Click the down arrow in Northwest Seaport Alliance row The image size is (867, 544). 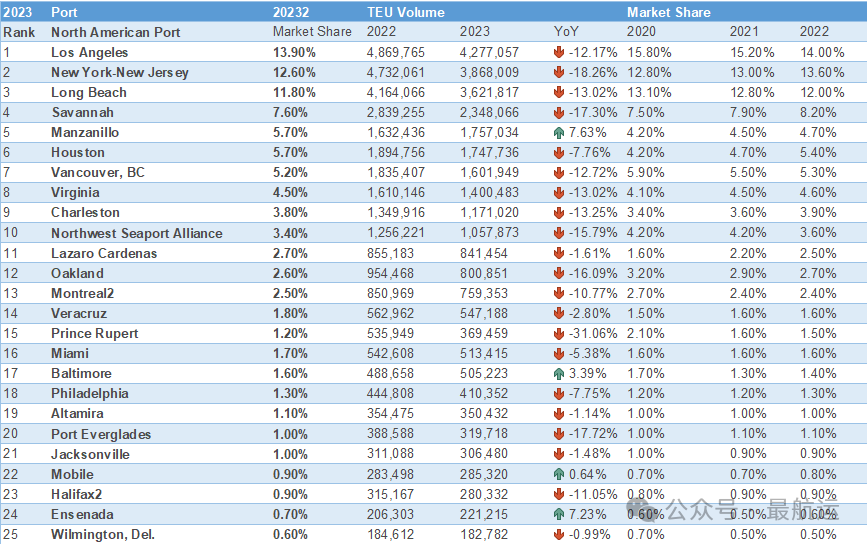558,233
